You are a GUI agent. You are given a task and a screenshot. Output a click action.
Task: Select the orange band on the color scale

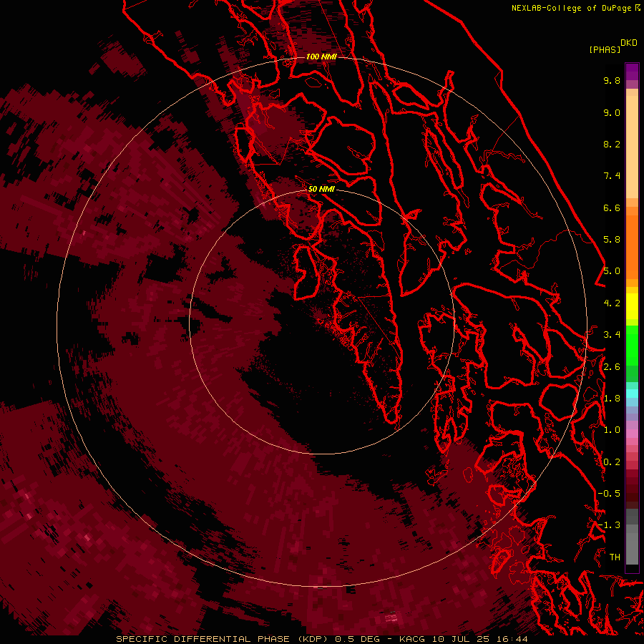click(632, 247)
